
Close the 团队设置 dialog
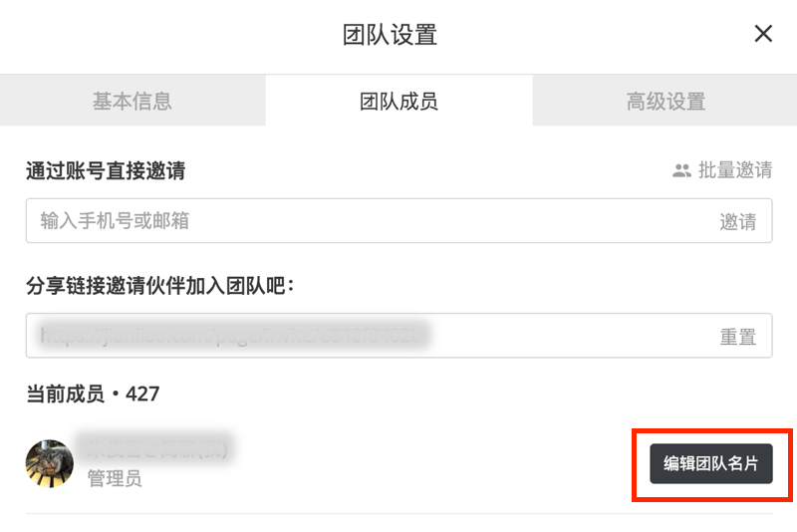(x=763, y=34)
